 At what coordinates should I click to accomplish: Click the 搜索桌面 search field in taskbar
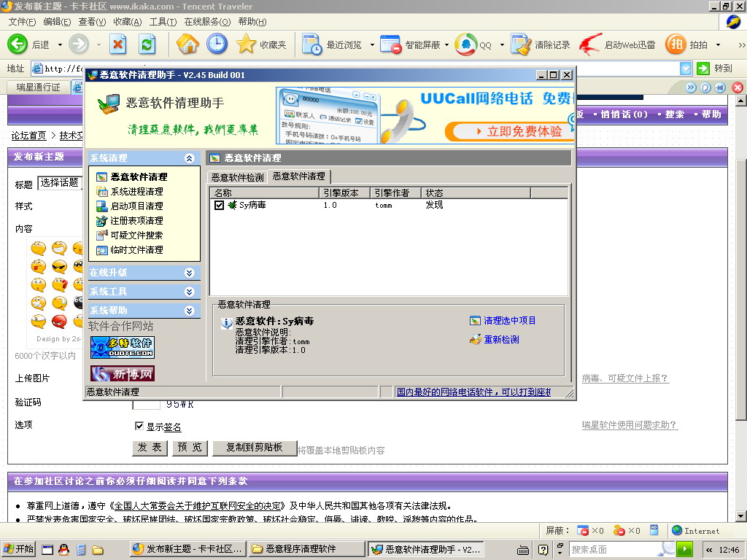pos(616,550)
